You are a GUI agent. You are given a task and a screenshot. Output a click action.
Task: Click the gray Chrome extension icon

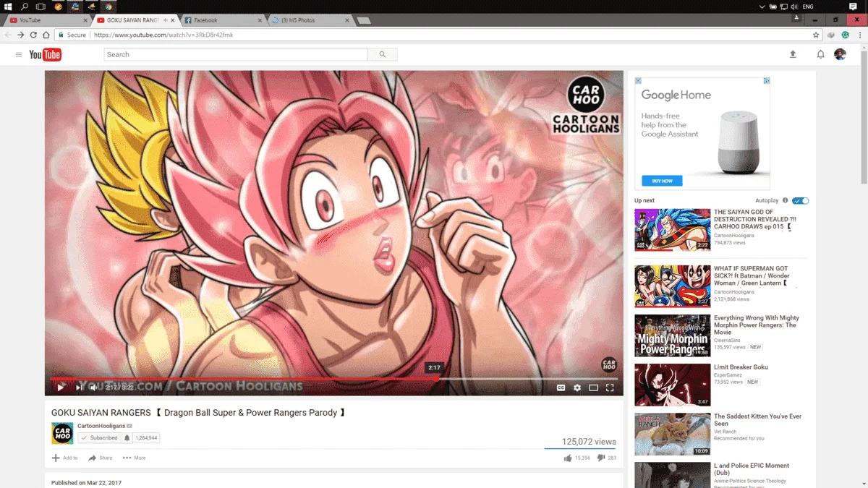(831, 35)
